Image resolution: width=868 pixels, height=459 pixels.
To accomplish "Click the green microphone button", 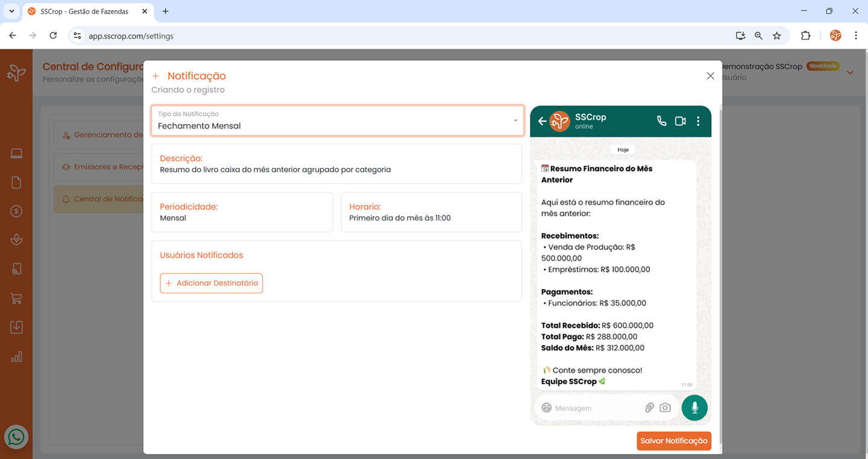I will 694,408.
